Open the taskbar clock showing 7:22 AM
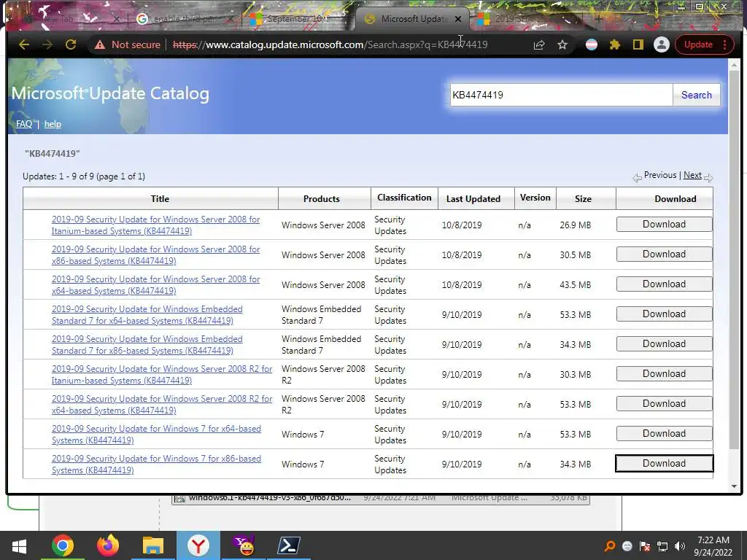The image size is (747, 560). [713, 546]
